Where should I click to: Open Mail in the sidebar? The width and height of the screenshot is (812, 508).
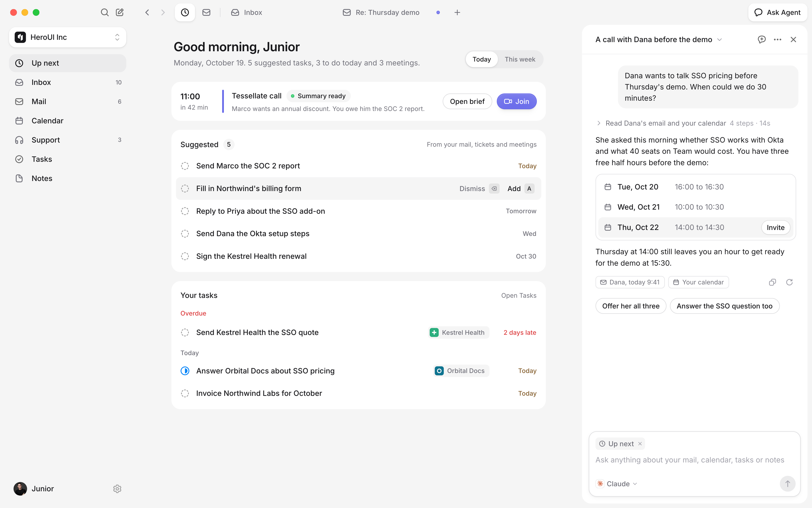68,101
